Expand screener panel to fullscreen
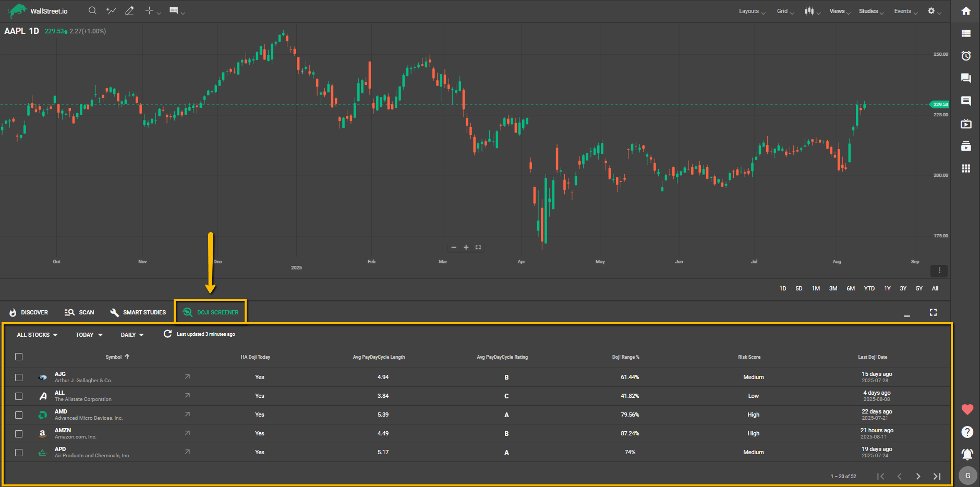980x487 pixels. pos(933,312)
